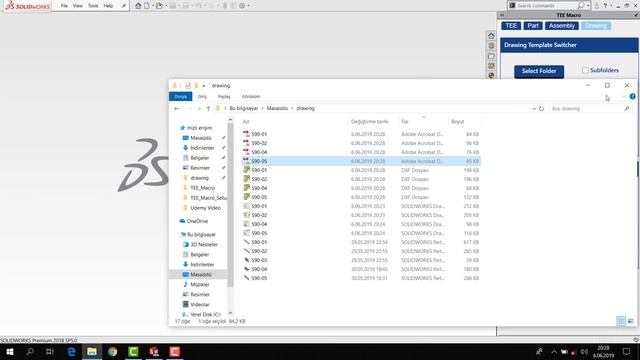Open the SolidWorks View menu
This screenshot has width=640, height=360.
[78, 6]
